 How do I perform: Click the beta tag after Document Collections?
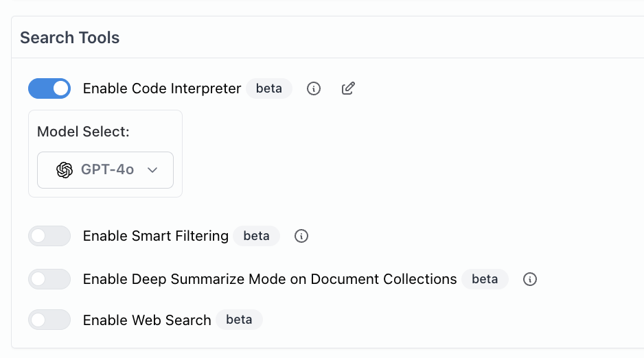[485, 279]
